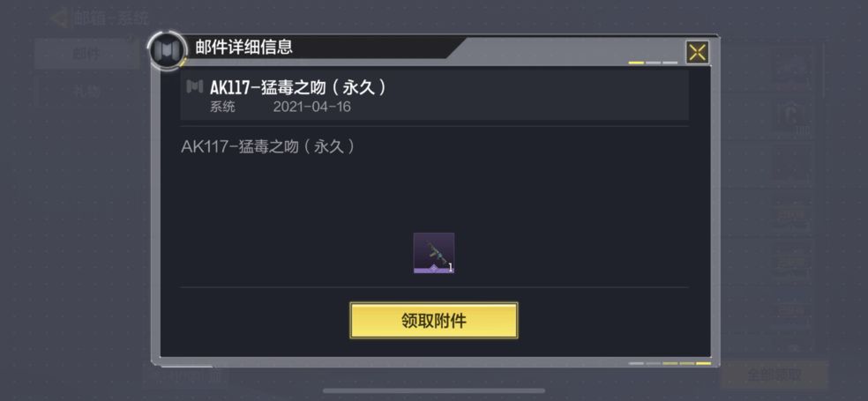The width and height of the screenshot is (868, 401).
Task: Tap the AK117 weapon attachment thumbnail
Action: (x=434, y=253)
